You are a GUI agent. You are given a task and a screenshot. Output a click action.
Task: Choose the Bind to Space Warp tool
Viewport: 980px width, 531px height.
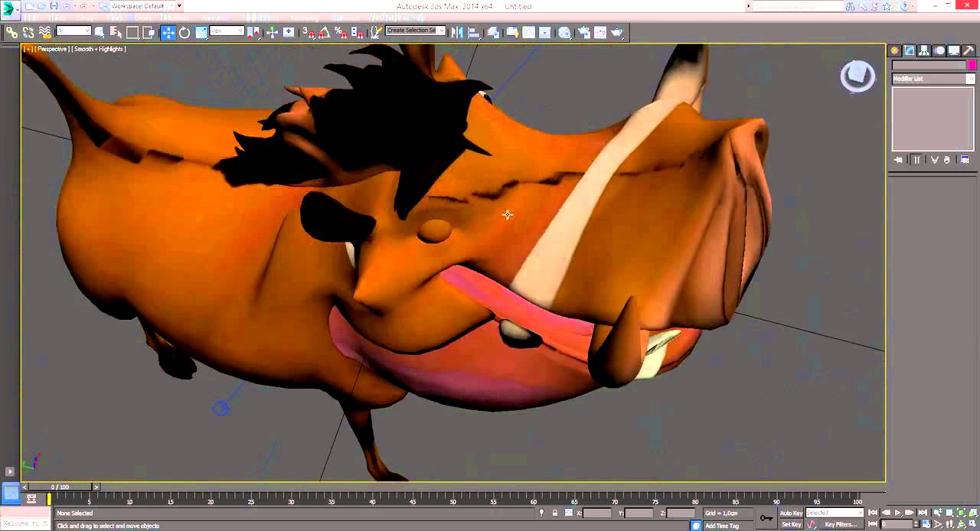click(45, 32)
